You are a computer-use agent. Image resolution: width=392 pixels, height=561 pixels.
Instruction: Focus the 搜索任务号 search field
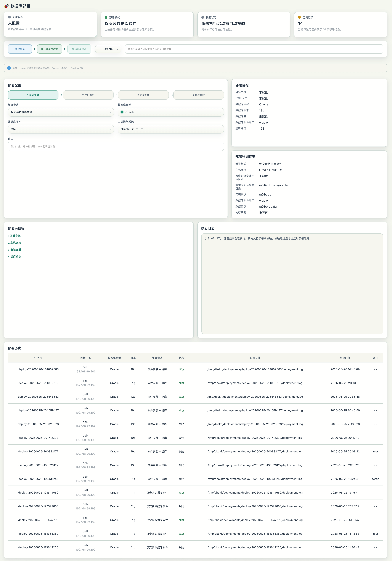254,49
